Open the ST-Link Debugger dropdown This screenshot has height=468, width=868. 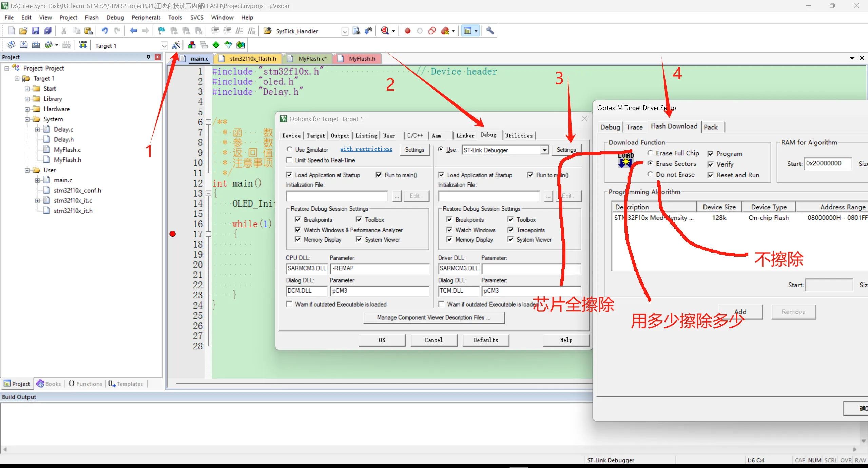tap(544, 150)
